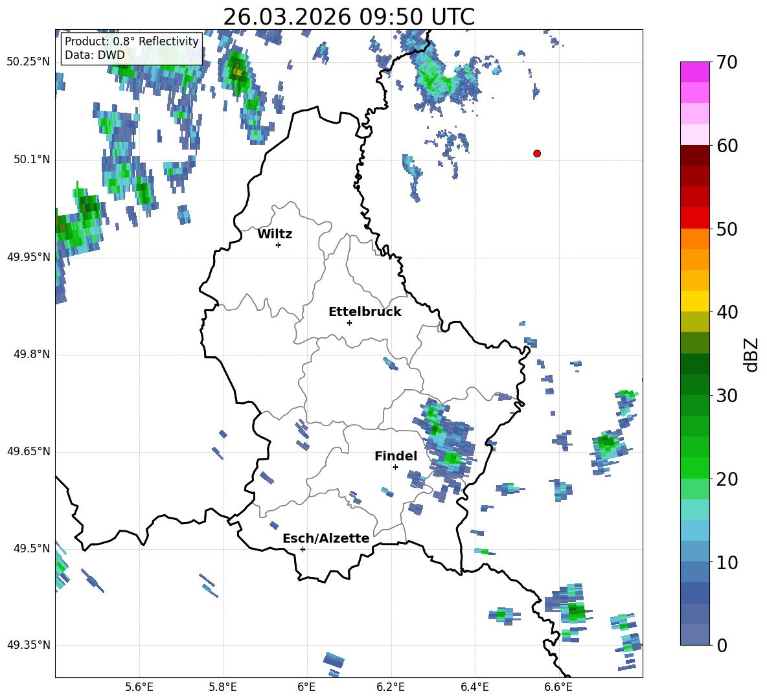Click the 6.6°E longitude label
Image resolution: width=767 pixels, height=700 pixels.
pos(558,687)
